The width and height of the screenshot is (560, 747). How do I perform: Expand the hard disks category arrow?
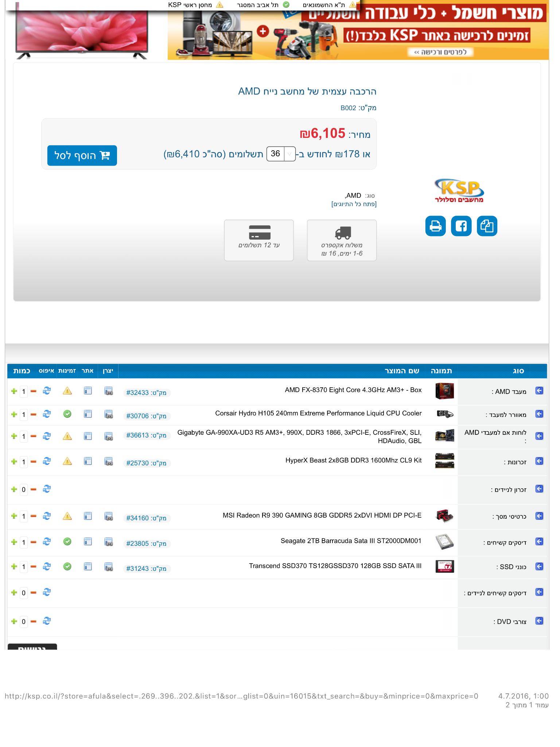pos(539,542)
